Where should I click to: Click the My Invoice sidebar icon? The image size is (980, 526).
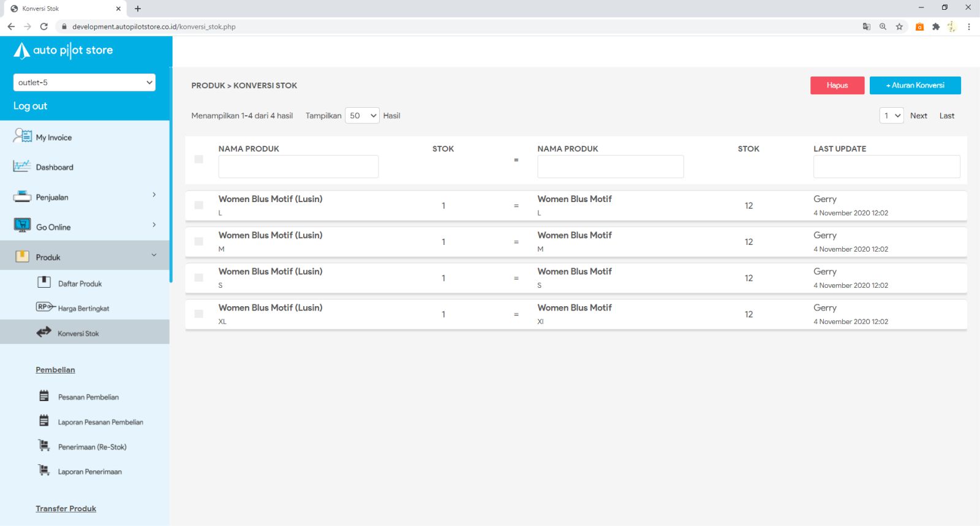point(22,136)
